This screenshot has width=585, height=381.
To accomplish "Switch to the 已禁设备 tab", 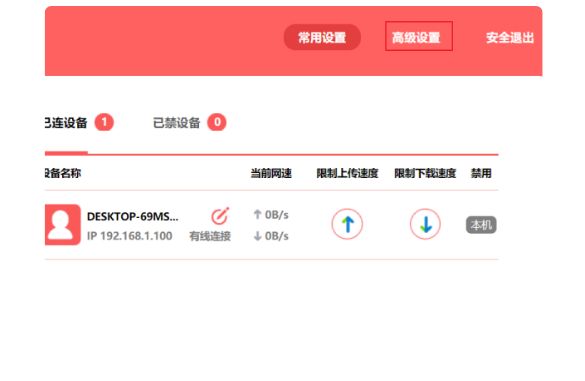I will [x=176, y=123].
